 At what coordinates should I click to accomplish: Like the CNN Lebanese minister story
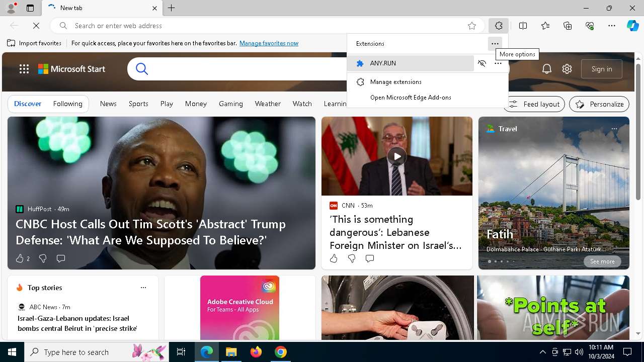pos(334,258)
